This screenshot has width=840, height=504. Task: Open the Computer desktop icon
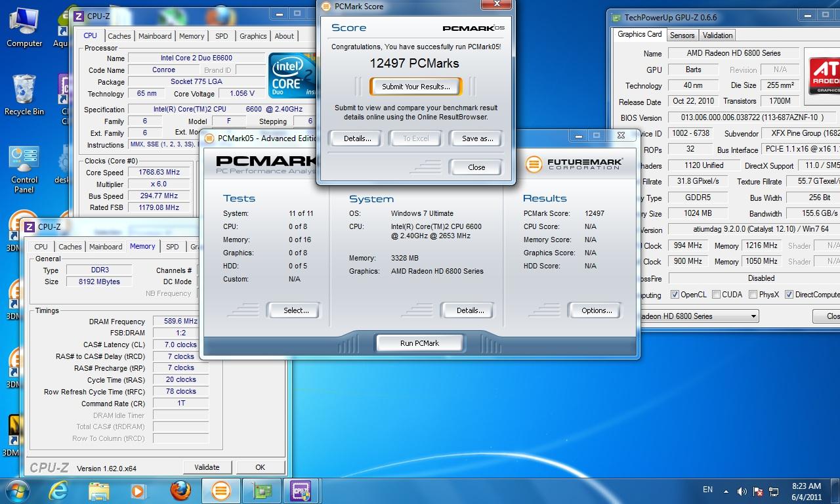(24, 28)
